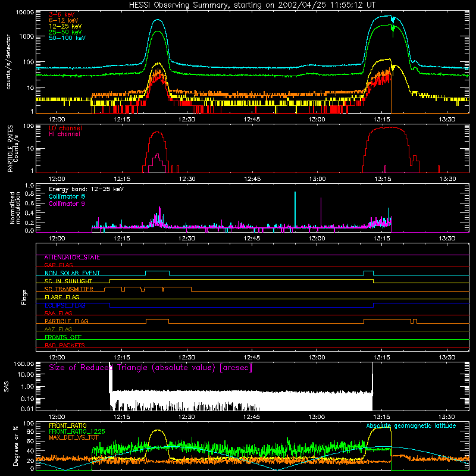Click the SC_TRANSMITTER flag label
The image size is (476, 476).
(x=69, y=289)
